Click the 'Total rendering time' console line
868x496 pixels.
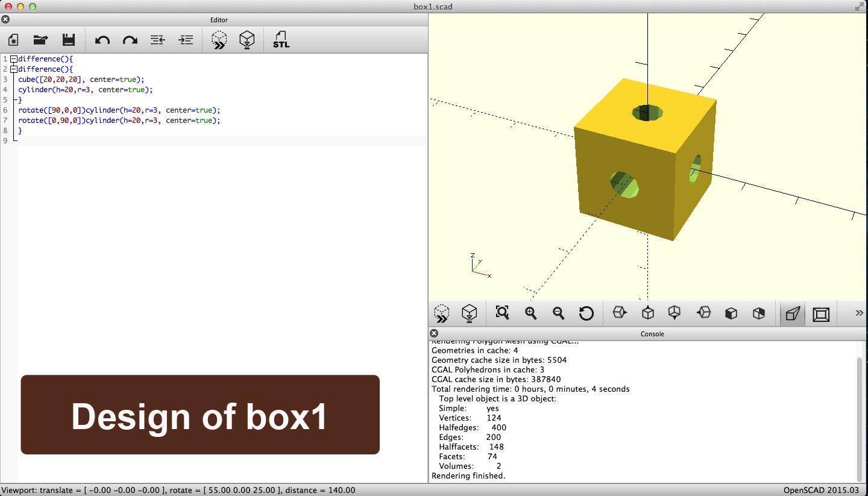[530, 389]
